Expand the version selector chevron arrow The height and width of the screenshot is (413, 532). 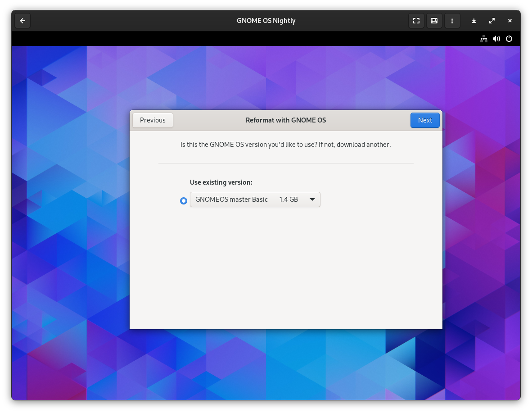pos(312,200)
